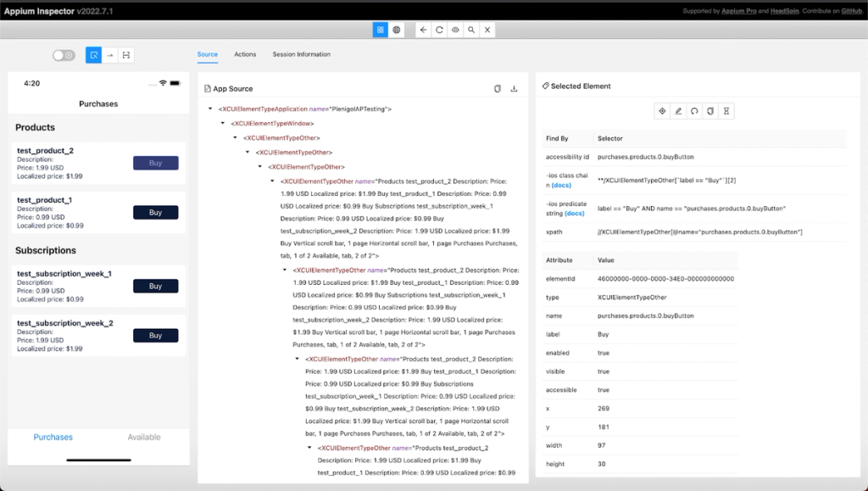This screenshot has height=491, width=868.
Task: Open the GitHub link
Action: 851,11
